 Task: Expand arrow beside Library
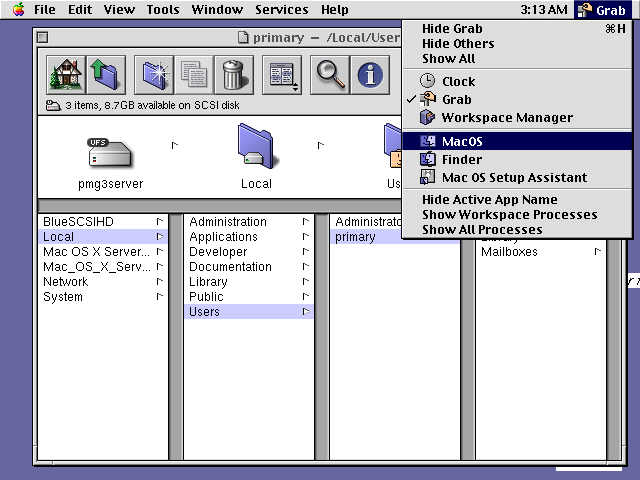tap(306, 281)
